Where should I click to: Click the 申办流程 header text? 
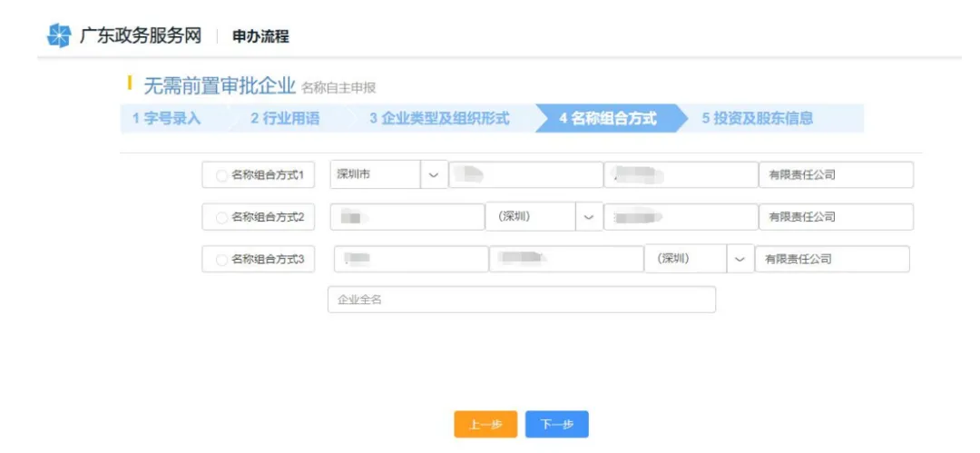coord(260,36)
